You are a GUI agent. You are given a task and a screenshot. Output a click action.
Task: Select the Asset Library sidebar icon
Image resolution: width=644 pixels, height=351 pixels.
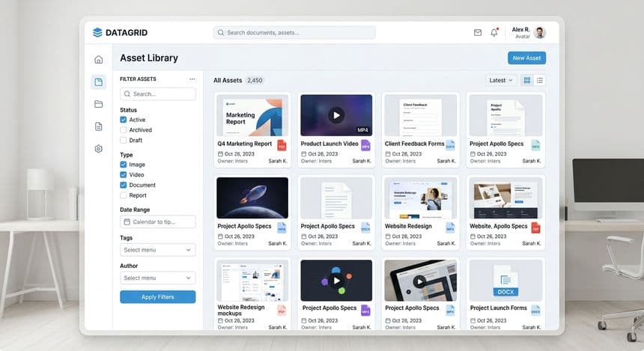99,82
